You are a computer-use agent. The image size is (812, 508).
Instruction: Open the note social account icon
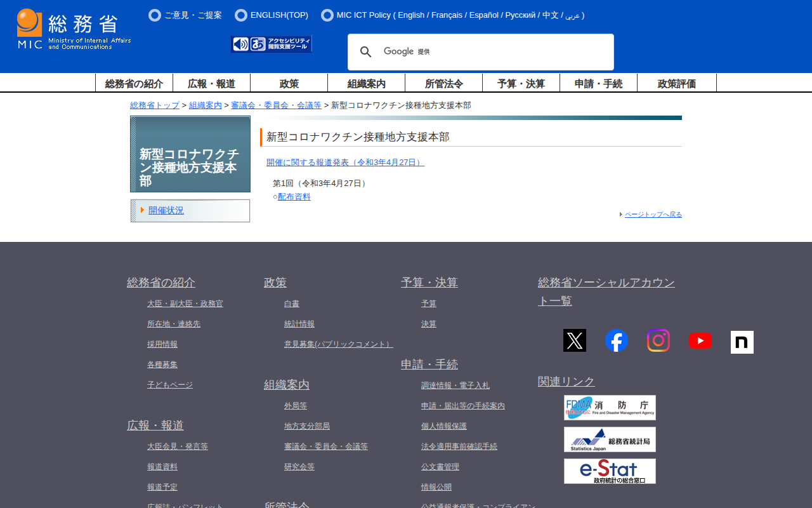[742, 342]
